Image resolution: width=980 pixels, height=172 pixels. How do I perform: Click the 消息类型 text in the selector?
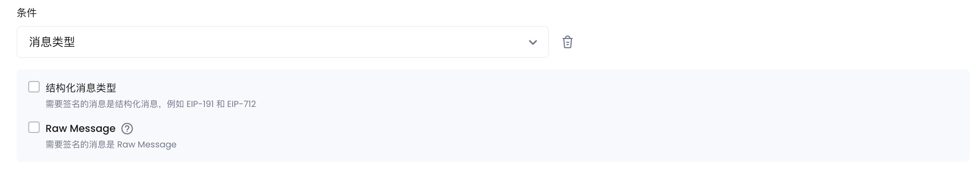[52, 42]
